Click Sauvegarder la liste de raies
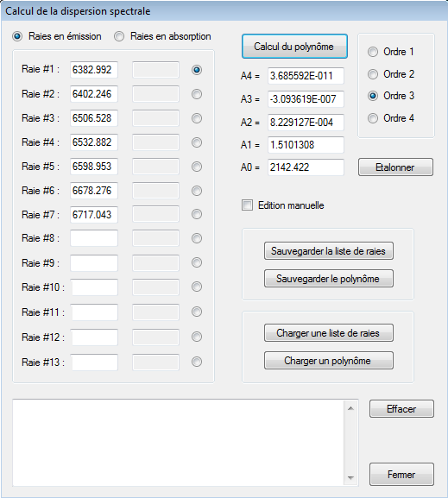Viewport: 448px width, 498px height. (329, 251)
